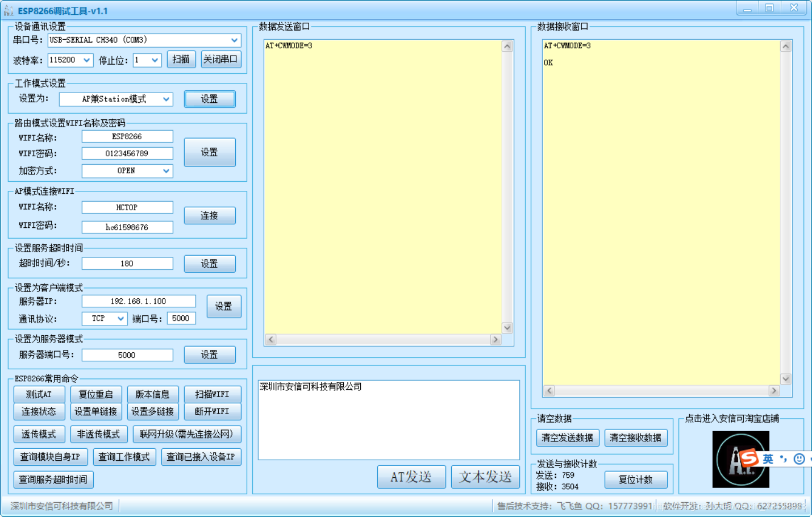Click send window horizontal scroll right arrow
The image size is (812, 517).
tap(496, 339)
